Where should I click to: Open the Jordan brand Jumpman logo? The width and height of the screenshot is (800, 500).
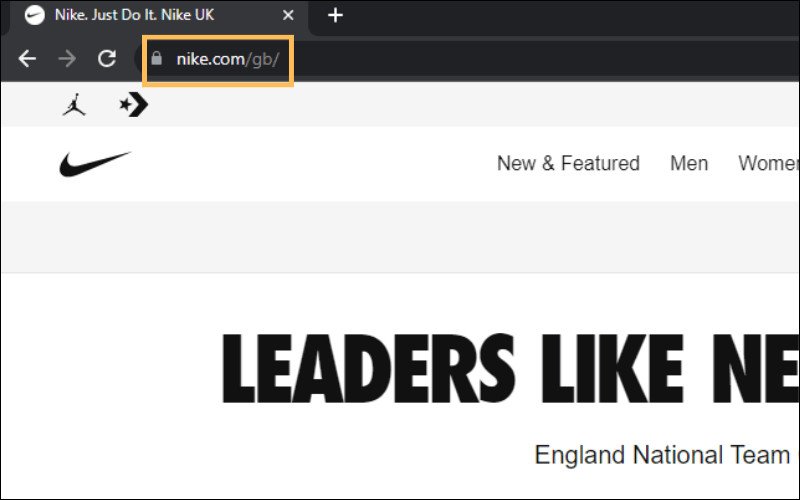click(x=74, y=105)
